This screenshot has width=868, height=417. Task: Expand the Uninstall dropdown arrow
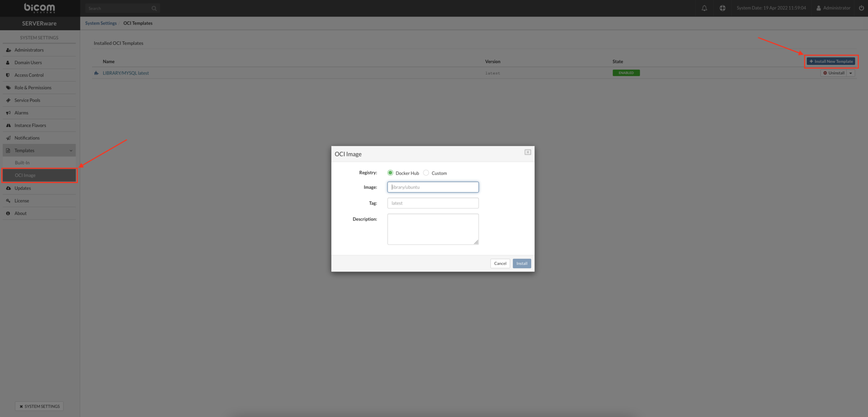click(851, 73)
